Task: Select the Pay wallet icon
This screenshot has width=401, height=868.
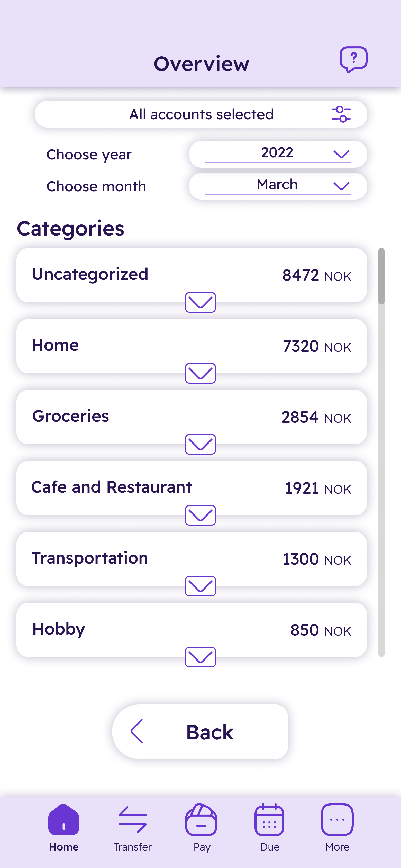Action: coord(201,819)
